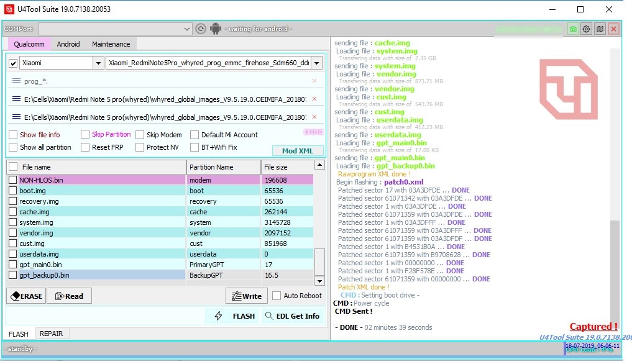Screen dimensions: 632x364
Task: Select the REPAIR tab
Action: (51, 334)
